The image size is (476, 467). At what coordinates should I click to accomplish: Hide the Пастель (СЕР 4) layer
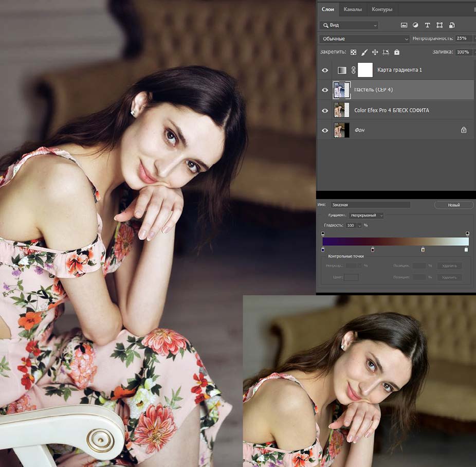[x=325, y=90]
